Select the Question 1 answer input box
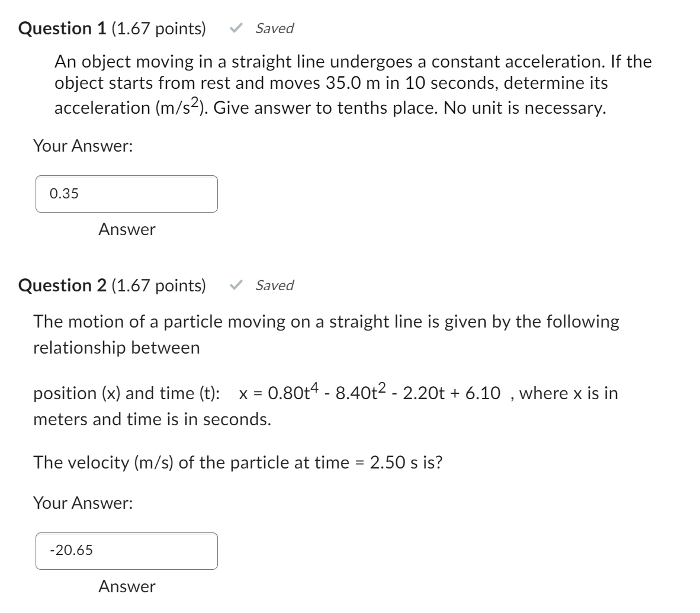This screenshot has width=700, height=613. [x=126, y=194]
